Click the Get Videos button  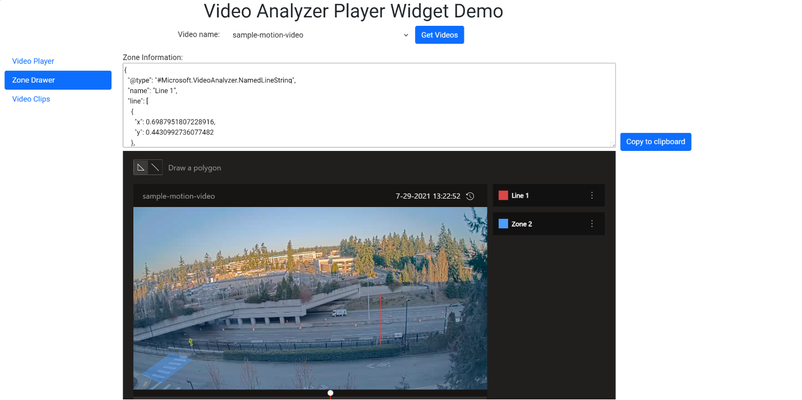click(x=439, y=35)
